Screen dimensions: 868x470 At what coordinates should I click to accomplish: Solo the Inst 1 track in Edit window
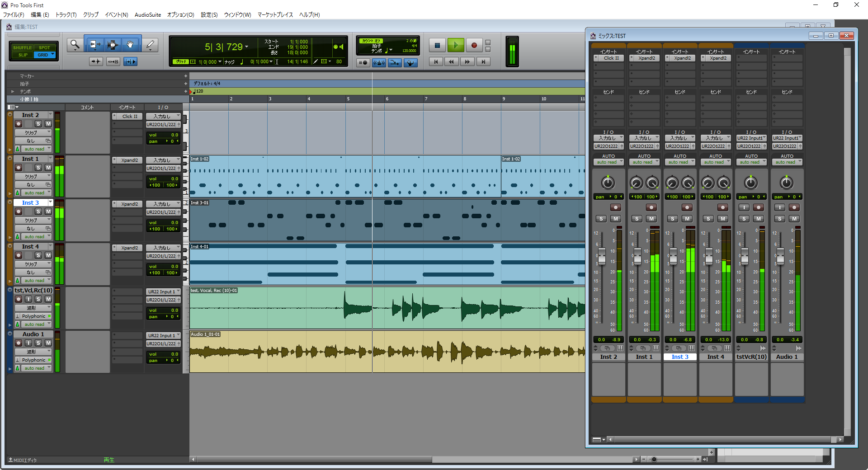point(38,168)
